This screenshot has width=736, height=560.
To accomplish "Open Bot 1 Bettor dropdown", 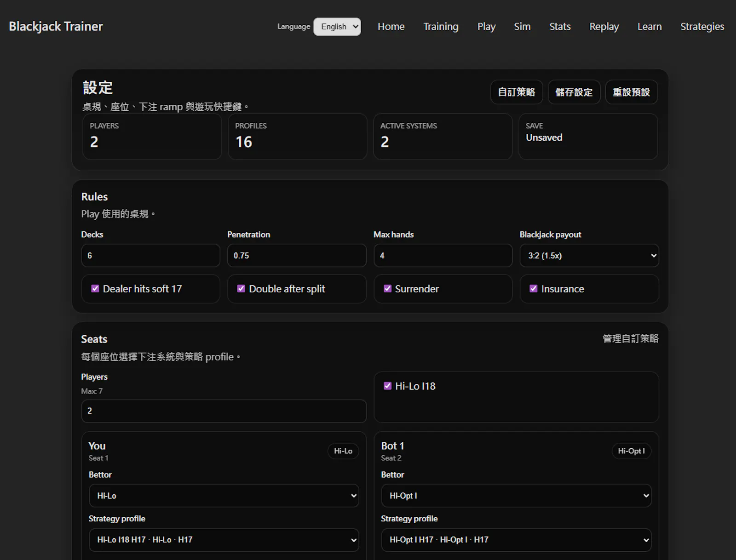I will 516,496.
